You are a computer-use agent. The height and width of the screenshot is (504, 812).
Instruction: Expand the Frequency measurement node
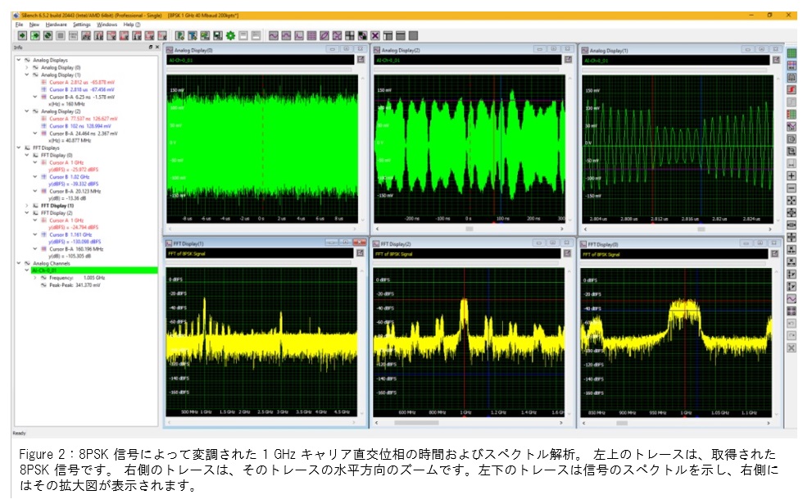click(34, 278)
